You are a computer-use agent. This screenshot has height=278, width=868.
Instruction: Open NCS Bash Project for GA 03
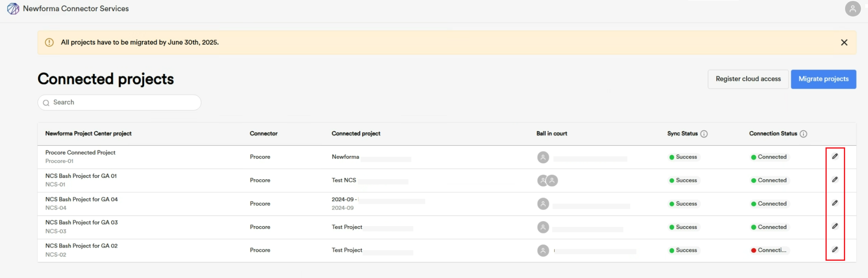coord(81,223)
